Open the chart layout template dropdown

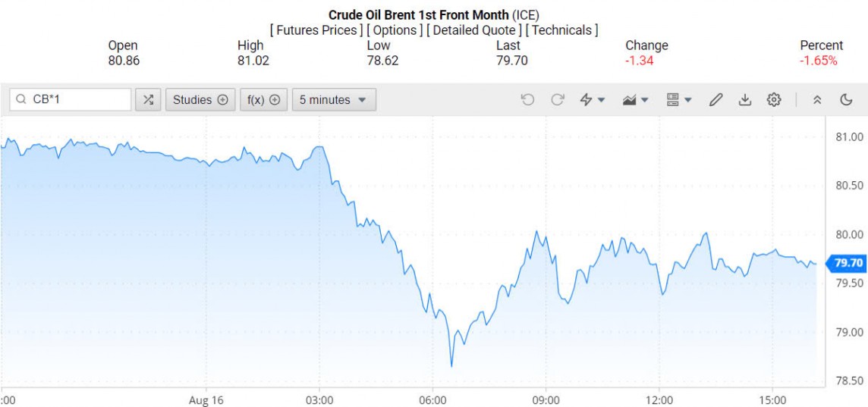coord(678,100)
